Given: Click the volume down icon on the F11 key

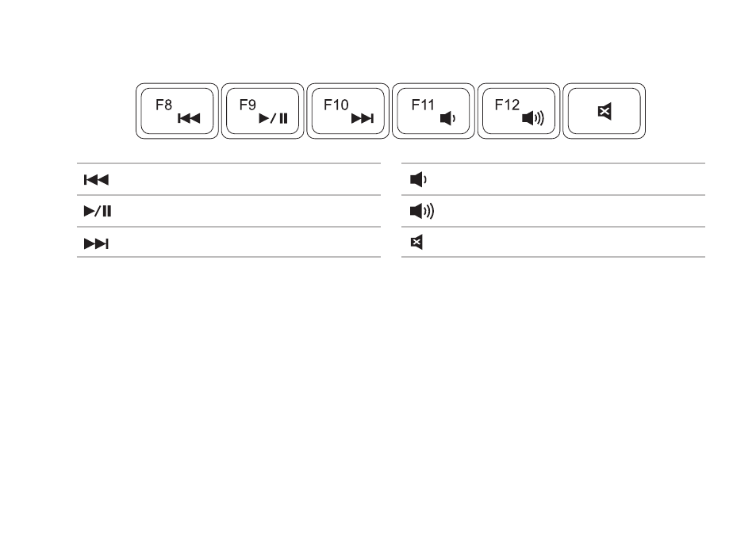Looking at the screenshot, I should (x=447, y=118).
